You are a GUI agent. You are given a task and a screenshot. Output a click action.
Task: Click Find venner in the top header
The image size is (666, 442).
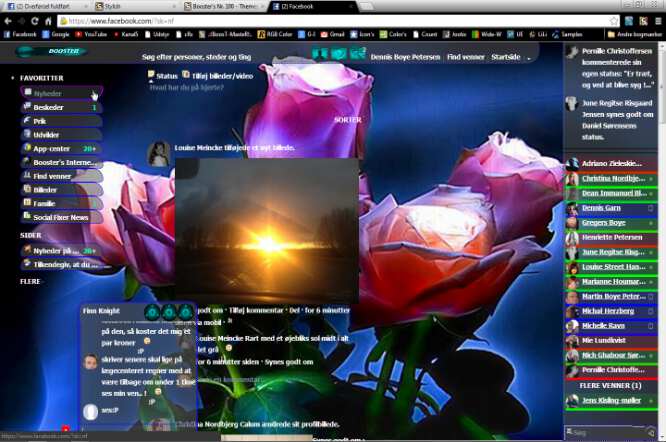(466, 57)
